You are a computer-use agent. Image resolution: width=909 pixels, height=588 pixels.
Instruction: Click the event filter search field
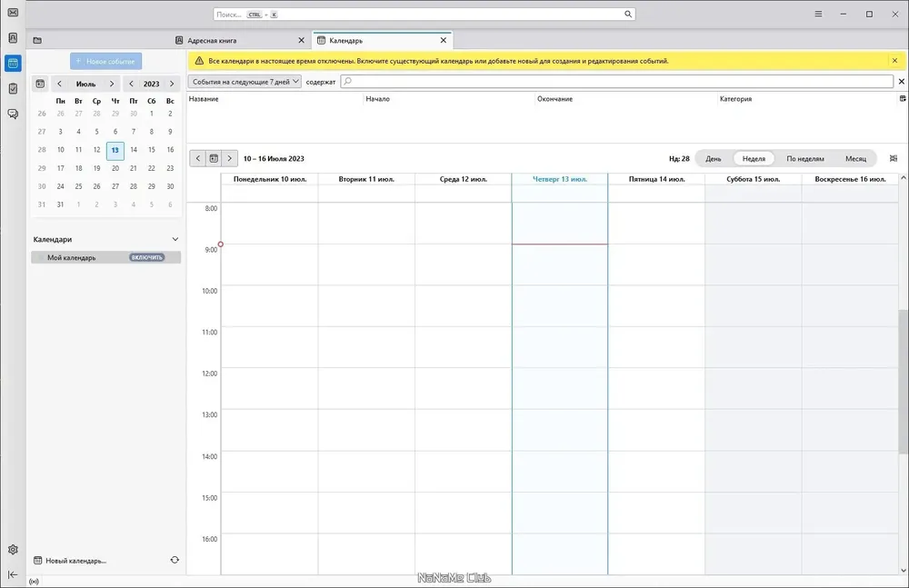617,82
